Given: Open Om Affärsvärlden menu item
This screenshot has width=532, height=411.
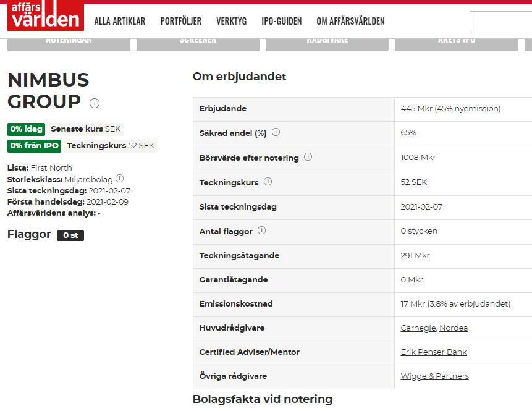Looking at the screenshot, I should (350, 22).
